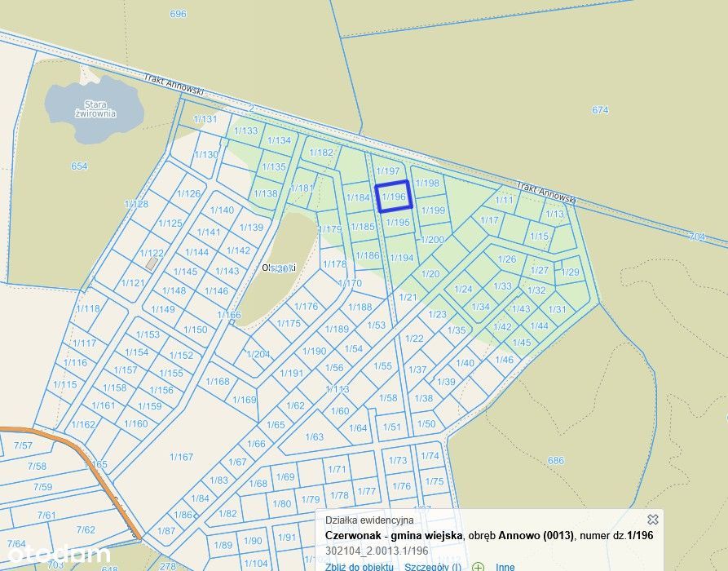Image resolution: width=728 pixels, height=571 pixels.
Task: Click parcel label 1/195
Action: [x=398, y=222]
